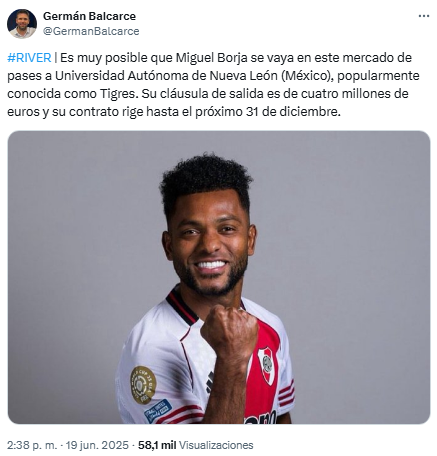Click the Germán Balcarce display name

pos(89,16)
